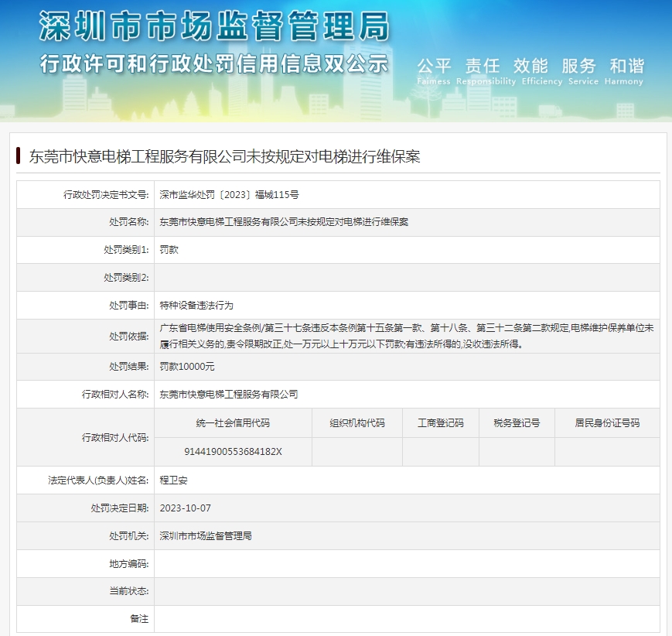Screen dimensions: 672x636
Task: Click the 工商登记码 column header
Action: [441, 423]
